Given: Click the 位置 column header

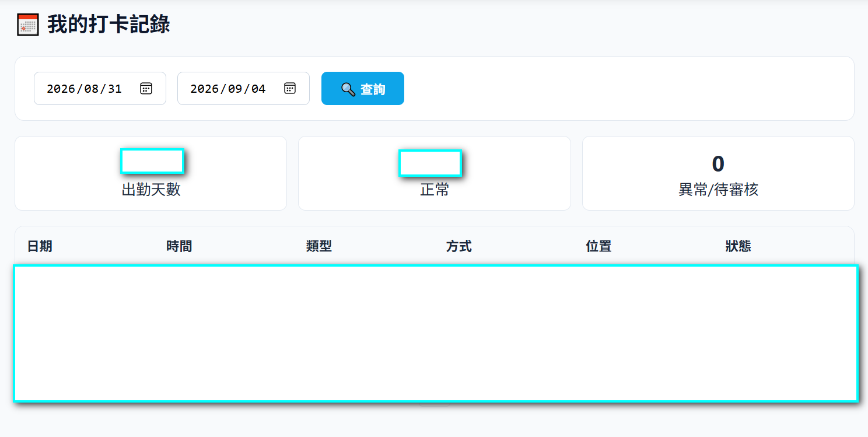Looking at the screenshot, I should (598, 246).
